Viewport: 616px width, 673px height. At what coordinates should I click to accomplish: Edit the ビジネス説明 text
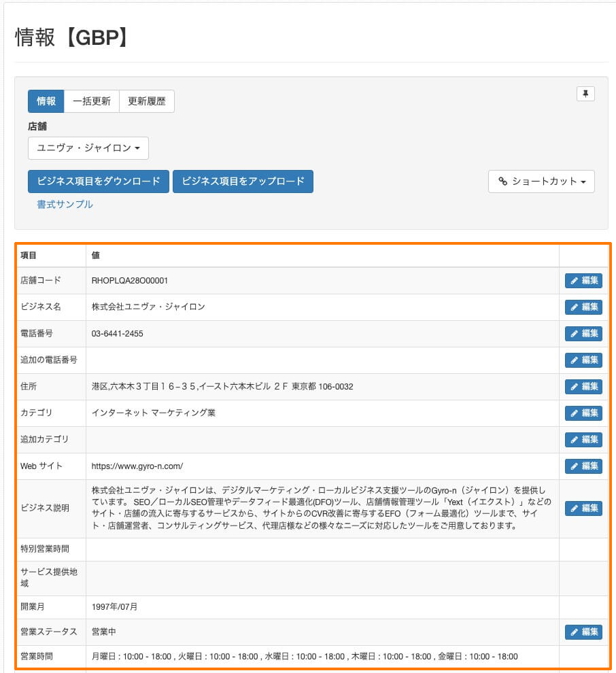click(583, 508)
